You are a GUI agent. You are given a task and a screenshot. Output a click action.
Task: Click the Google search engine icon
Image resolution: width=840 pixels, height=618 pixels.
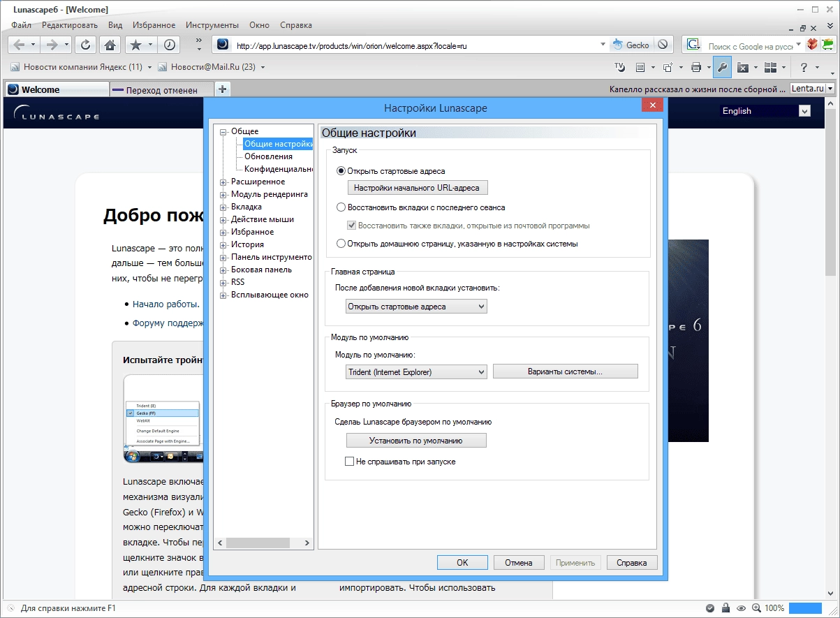pos(693,45)
